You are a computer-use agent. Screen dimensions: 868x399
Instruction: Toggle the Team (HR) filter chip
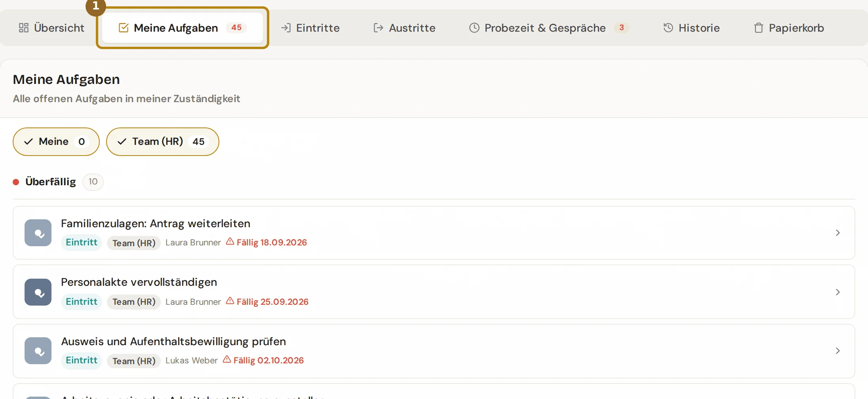[x=163, y=142]
